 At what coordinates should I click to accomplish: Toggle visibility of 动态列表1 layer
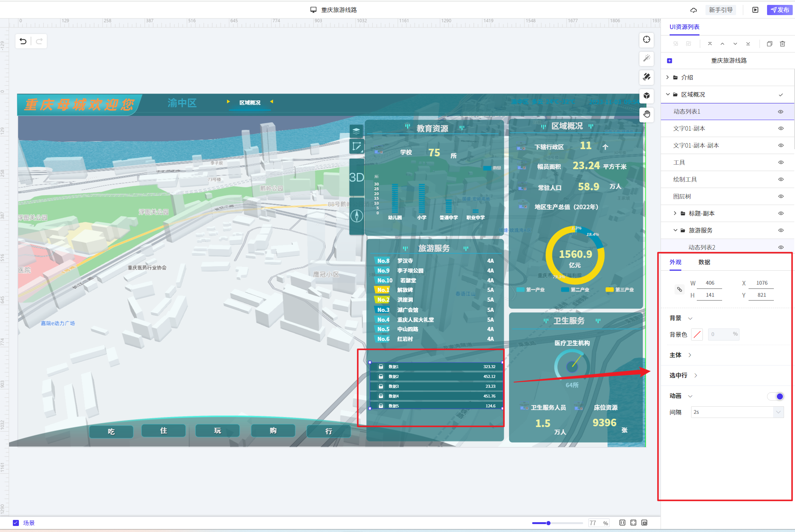(781, 112)
